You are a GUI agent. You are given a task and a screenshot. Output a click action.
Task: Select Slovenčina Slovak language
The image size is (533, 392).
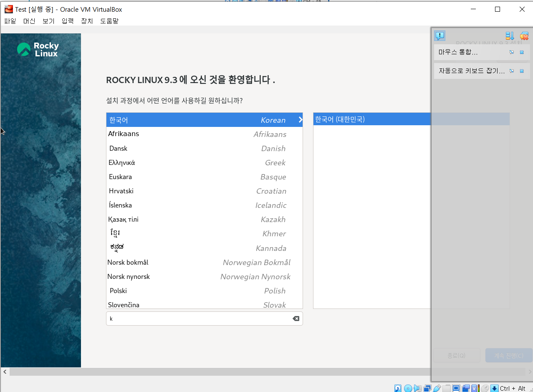coord(205,304)
